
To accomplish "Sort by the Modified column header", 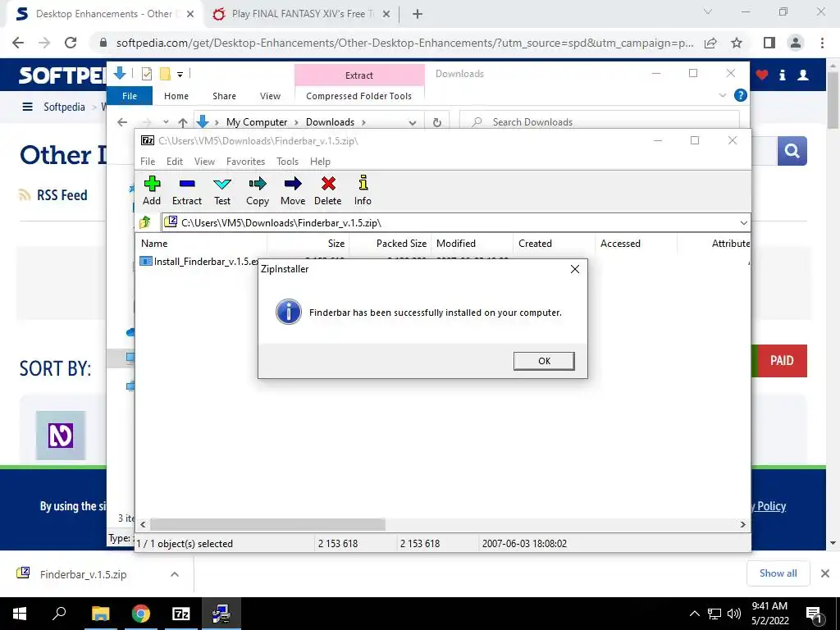I will 472,243.
